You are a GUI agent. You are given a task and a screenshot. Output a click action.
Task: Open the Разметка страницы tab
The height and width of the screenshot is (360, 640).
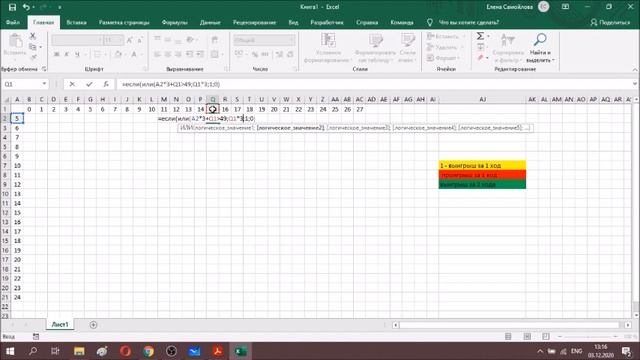click(124, 22)
